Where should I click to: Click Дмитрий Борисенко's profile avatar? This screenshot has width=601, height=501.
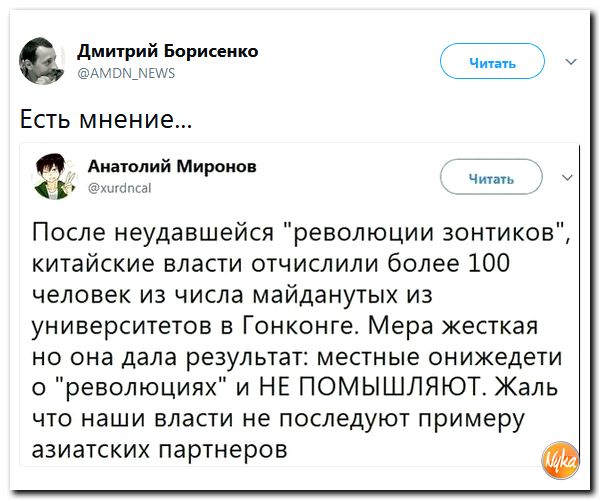pos(42,60)
